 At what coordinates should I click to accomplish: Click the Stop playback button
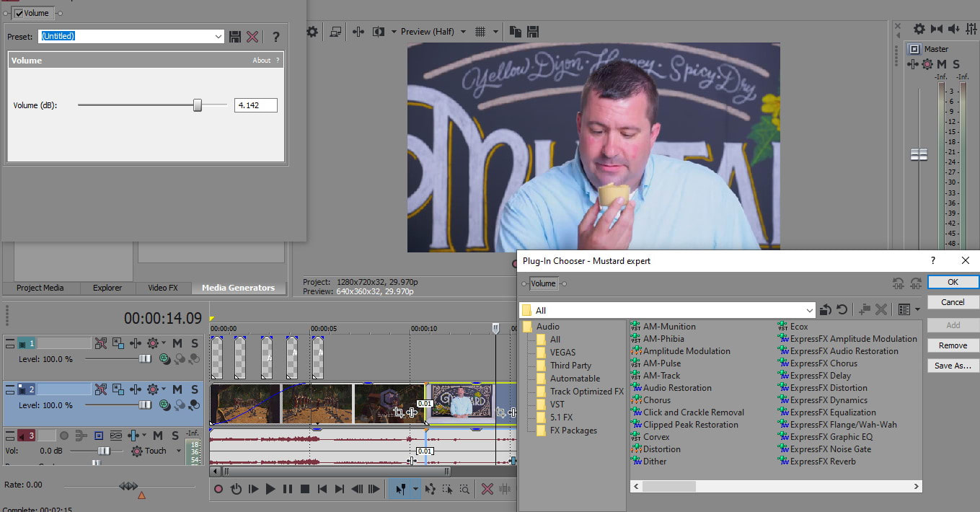pyautogui.click(x=304, y=489)
